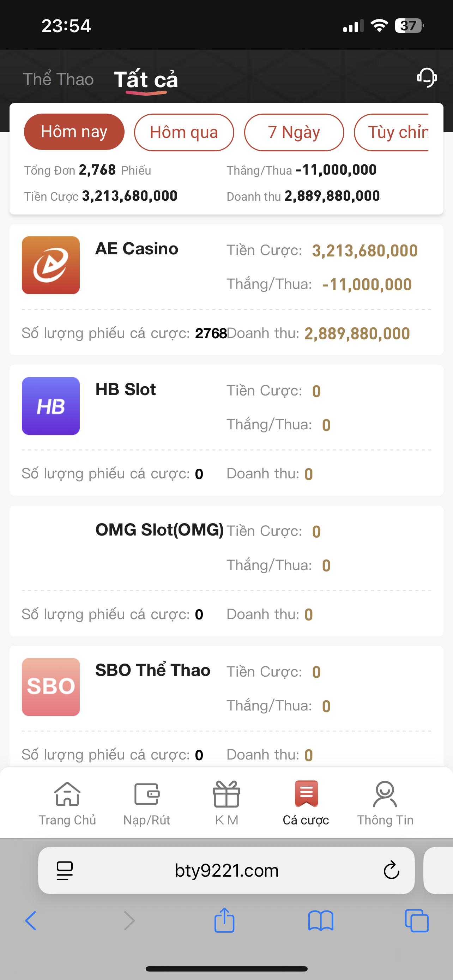
Task: Select the 7 Ngày filter
Action: tap(294, 132)
